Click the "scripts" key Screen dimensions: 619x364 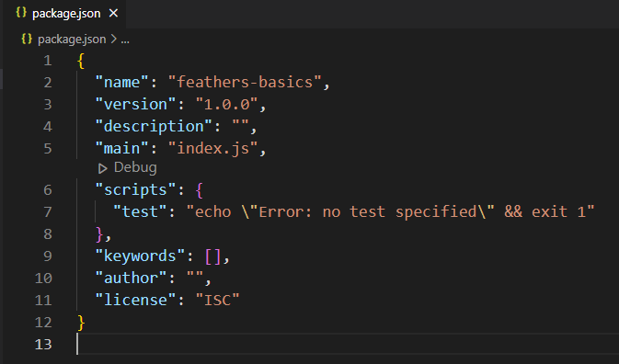click(136, 189)
